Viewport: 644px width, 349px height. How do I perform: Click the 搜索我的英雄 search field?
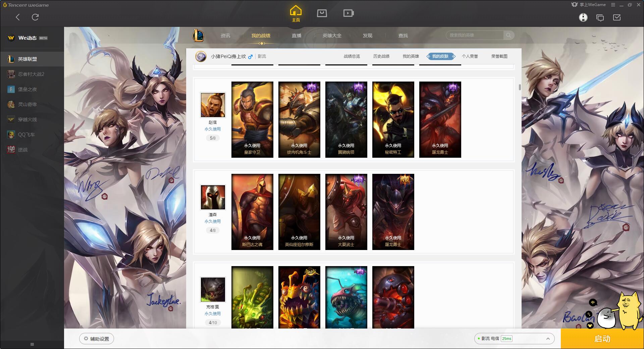tap(475, 35)
